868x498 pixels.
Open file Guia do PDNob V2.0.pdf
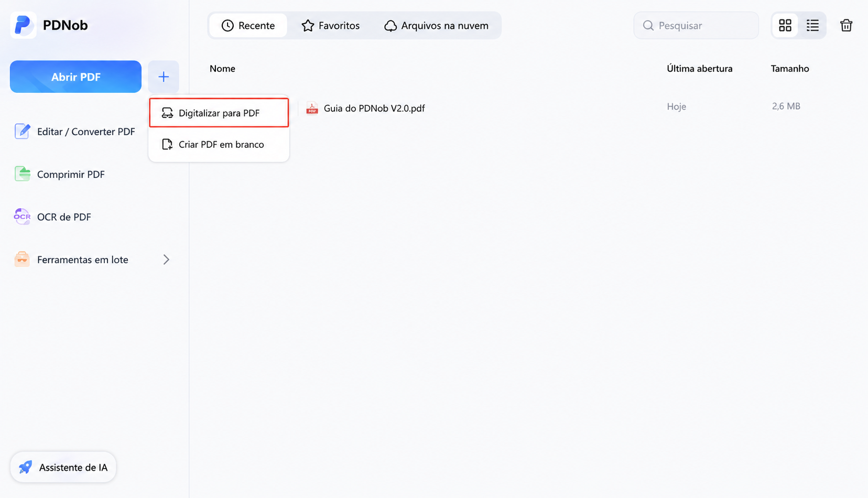(374, 108)
